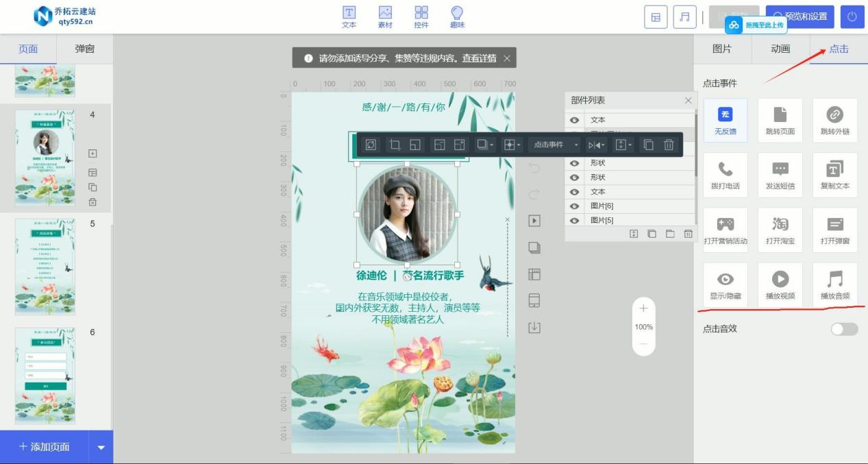868x464 pixels.
Task: Select the 播放视频 click event
Action: coord(780,285)
